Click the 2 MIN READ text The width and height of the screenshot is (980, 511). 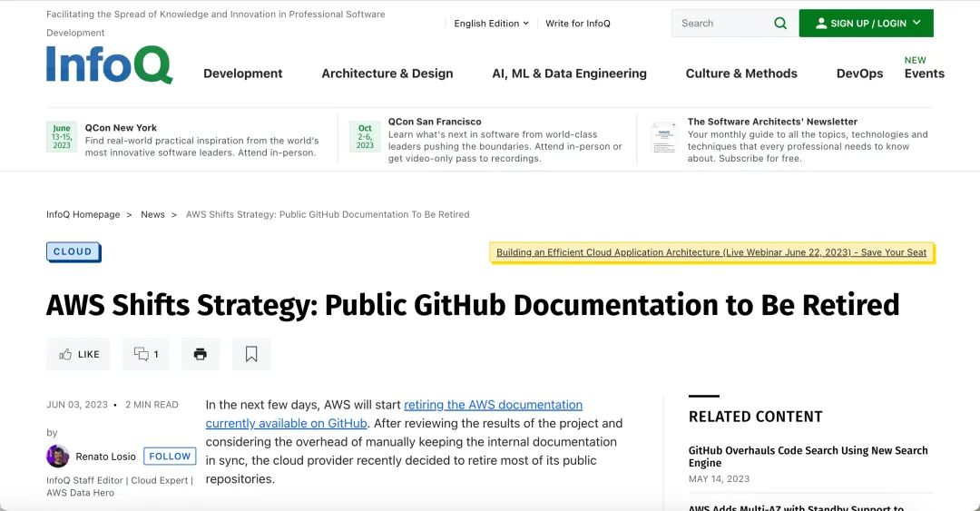[x=152, y=405]
